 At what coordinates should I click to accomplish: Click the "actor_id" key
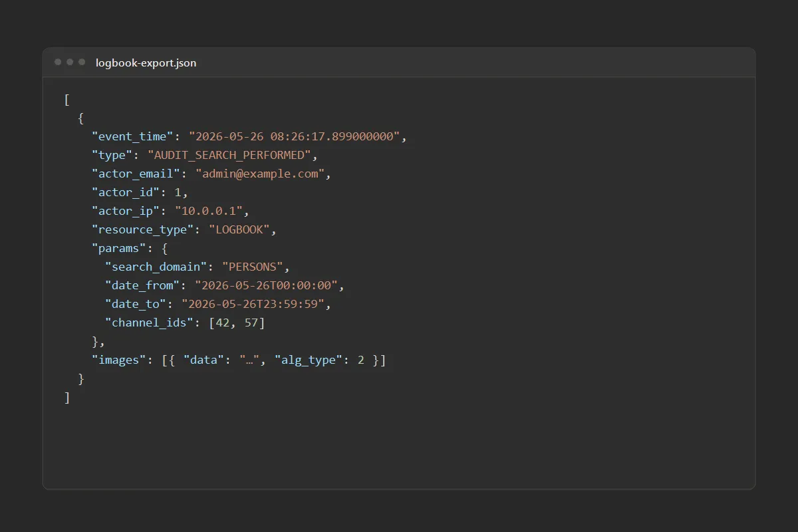click(126, 192)
